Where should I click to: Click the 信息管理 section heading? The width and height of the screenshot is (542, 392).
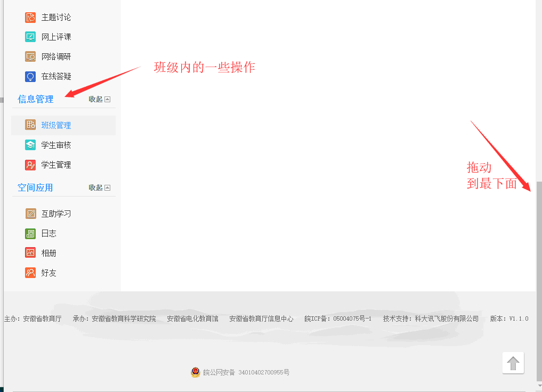pyautogui.click(x=36, y=99)
